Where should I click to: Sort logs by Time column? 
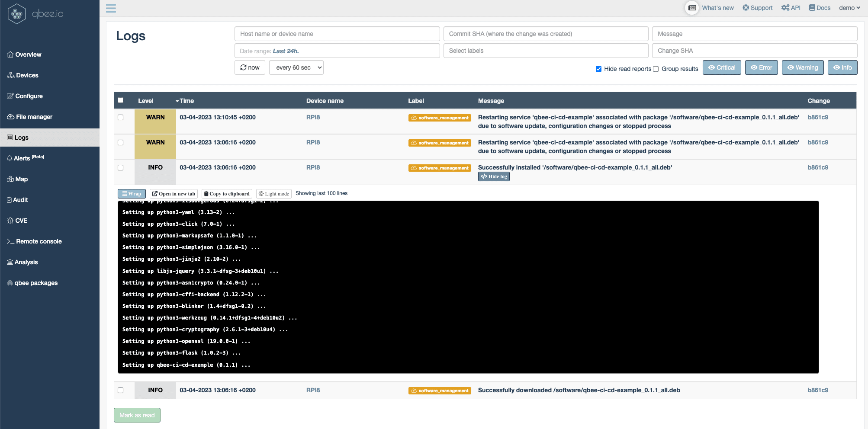pos(186,101)
